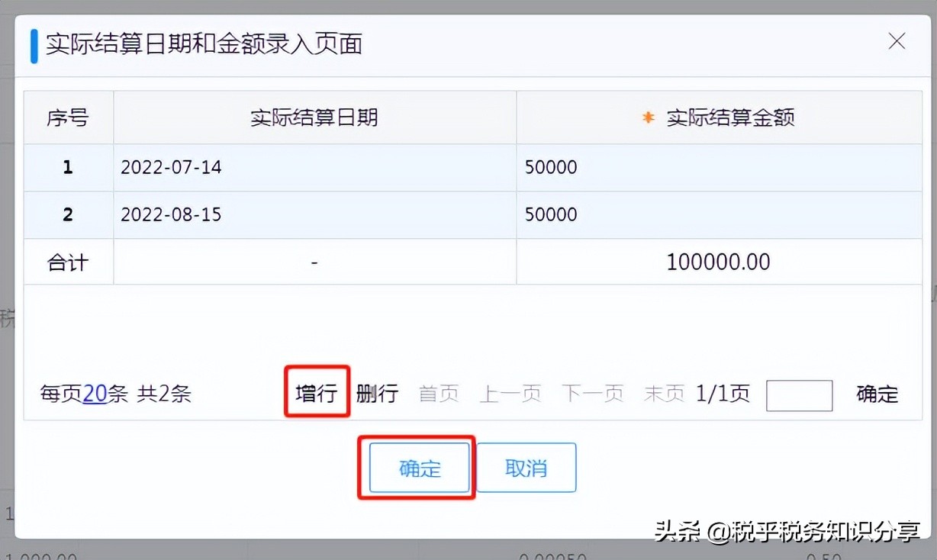The image size is (937, 560).
Task: Focus the page number input box
Action: click(799, 395)
